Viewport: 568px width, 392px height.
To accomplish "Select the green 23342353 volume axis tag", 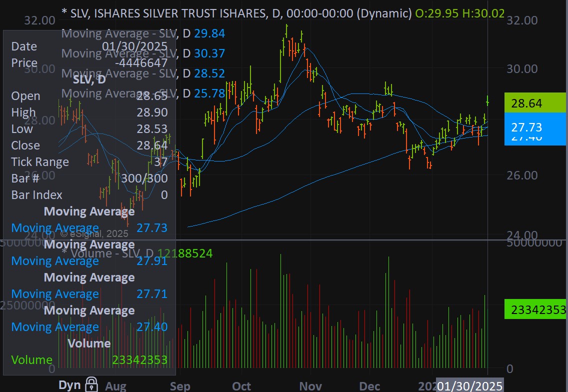I will 535,309.
